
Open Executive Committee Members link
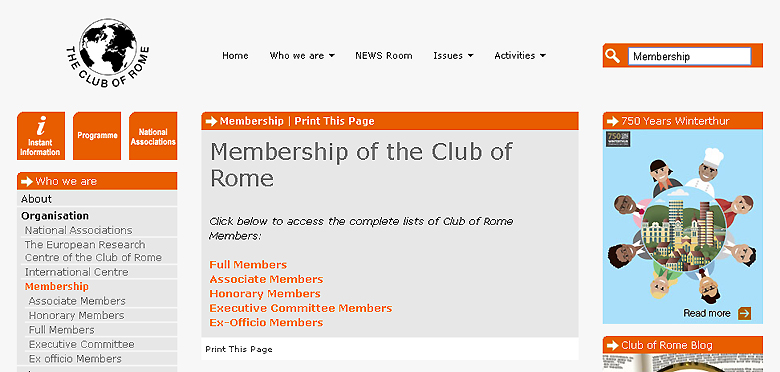300,308
